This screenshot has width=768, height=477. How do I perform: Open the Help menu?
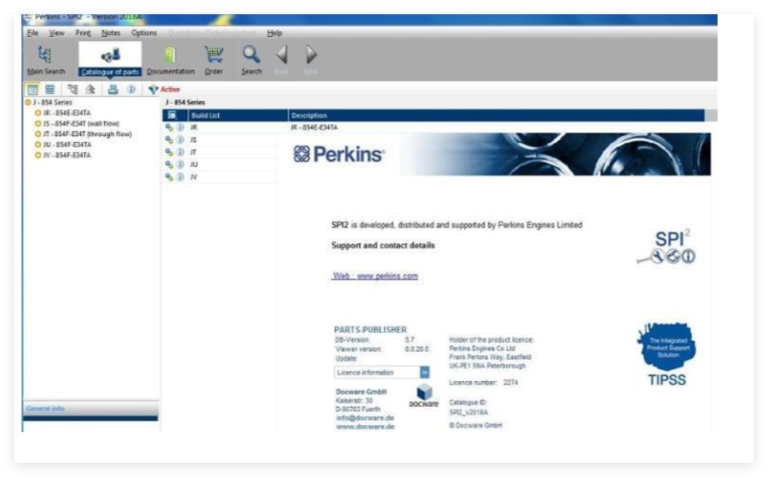pyautogui.click(x=274, y=33)
